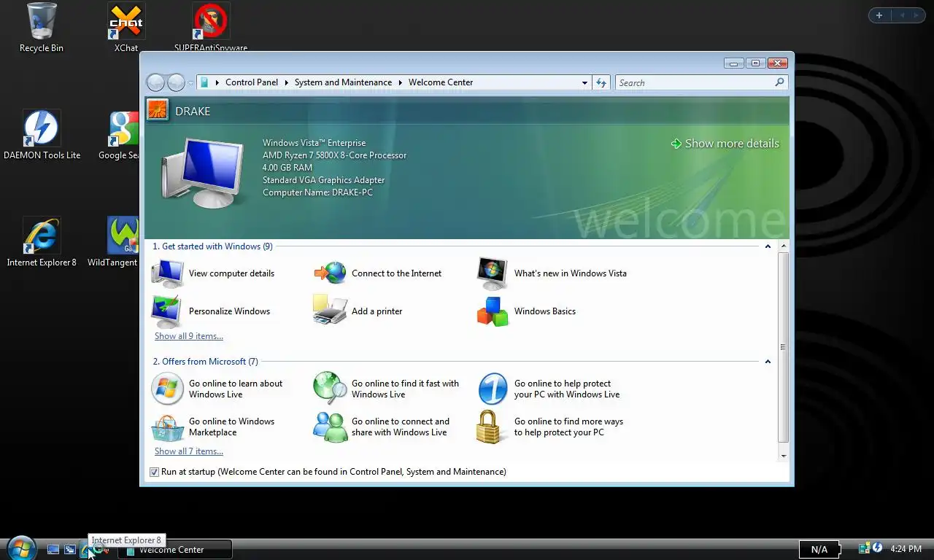Click the Computer Name: DRAKE-PC text

(317, 192)
